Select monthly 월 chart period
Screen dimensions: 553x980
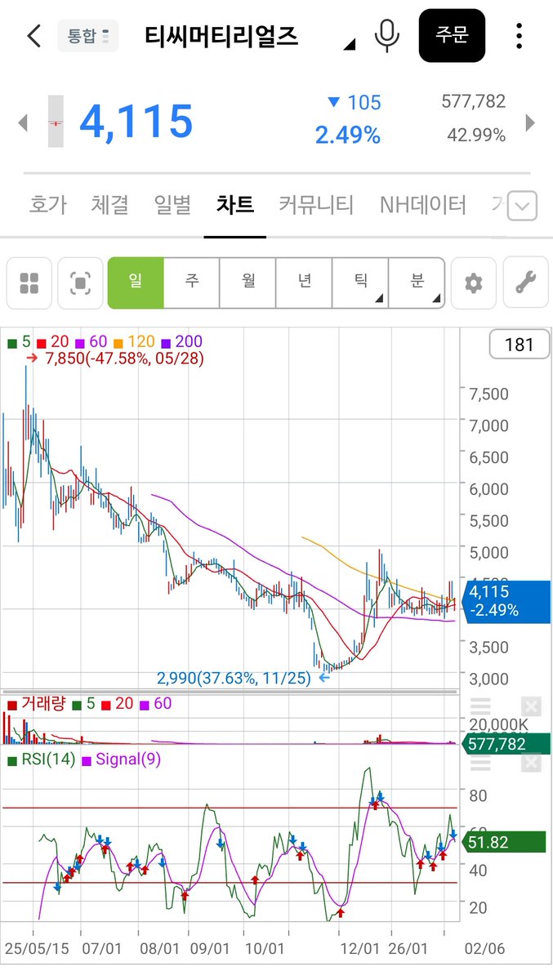click(x=248, y=283)
